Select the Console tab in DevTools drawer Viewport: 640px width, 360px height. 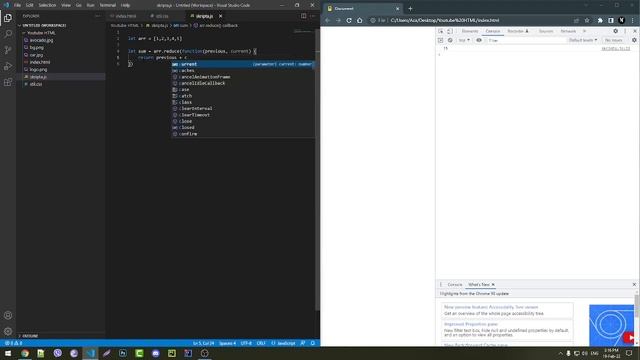455,284
